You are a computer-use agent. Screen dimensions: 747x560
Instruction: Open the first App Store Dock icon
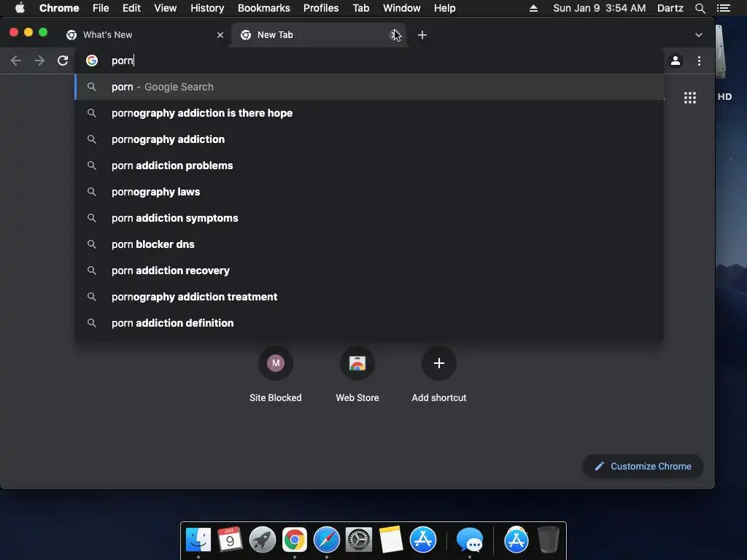423,540
